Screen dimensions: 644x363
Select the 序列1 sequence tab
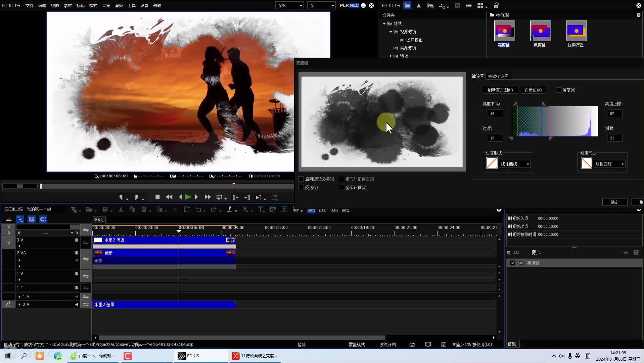pyautogui.click(x=99, y=220)
